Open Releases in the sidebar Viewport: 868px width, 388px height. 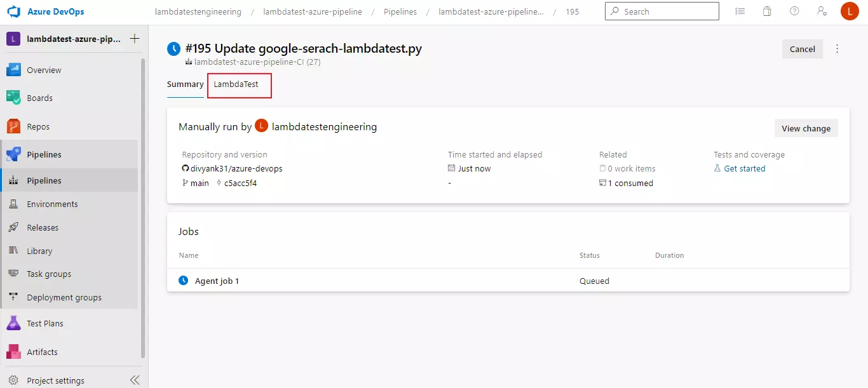[43, 227]
